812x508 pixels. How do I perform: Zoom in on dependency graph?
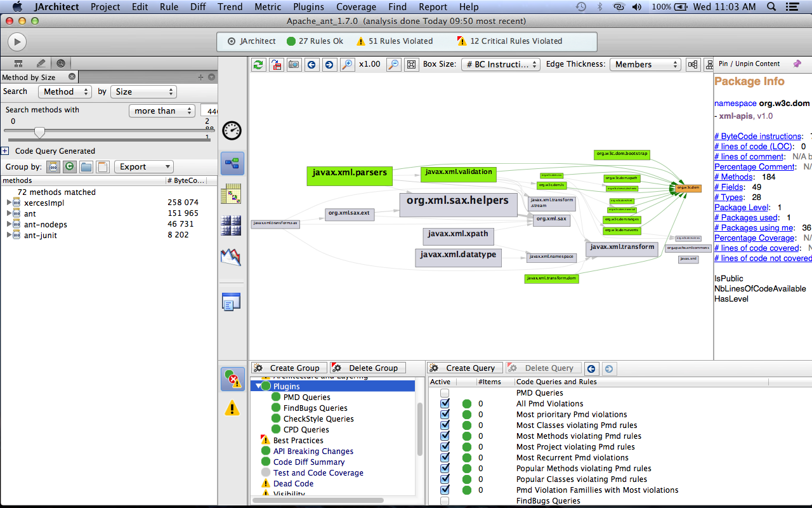[347, 65]
